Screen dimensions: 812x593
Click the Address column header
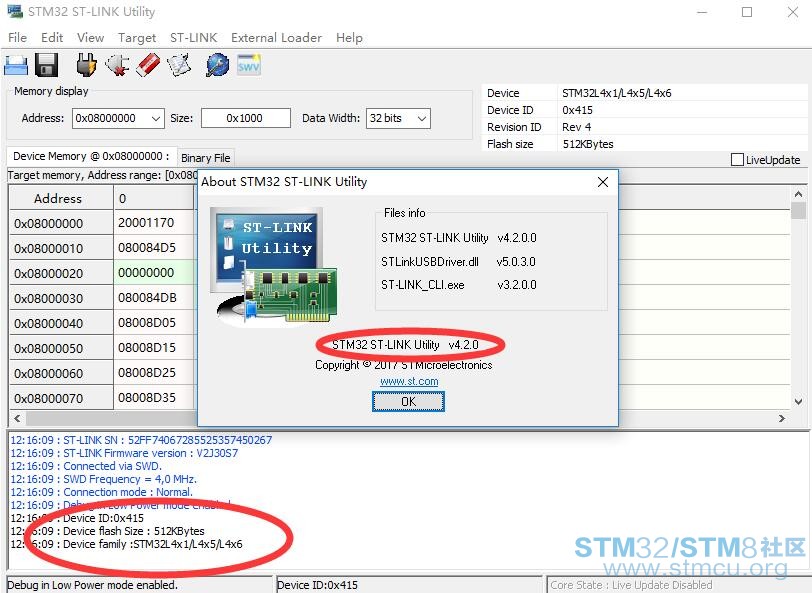tap(61, 198)
